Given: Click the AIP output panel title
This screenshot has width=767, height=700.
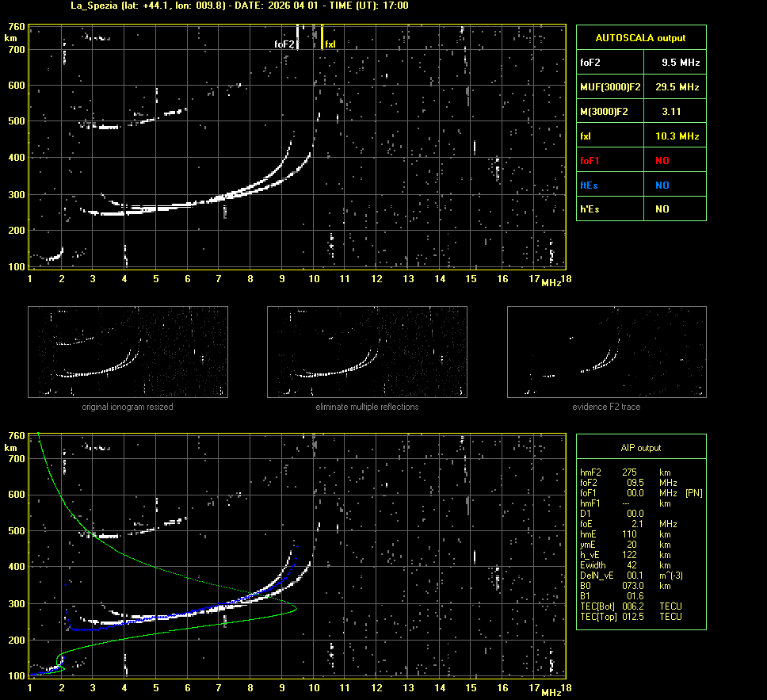Looking at the screenshot, I should (x=640, y=448).
